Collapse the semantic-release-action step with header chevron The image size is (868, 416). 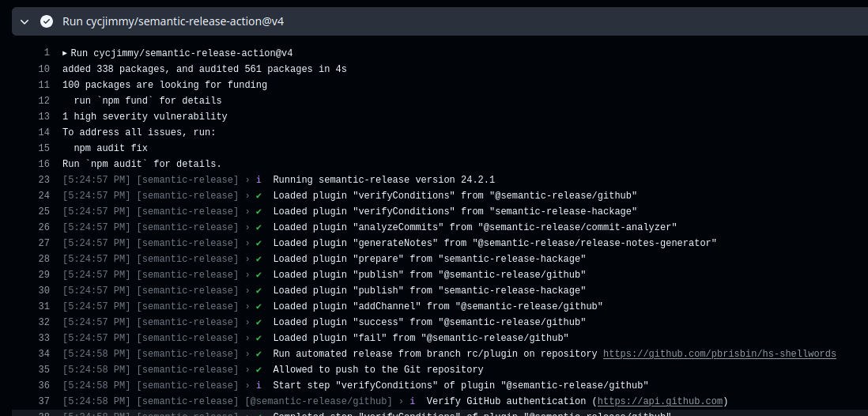click(25, 21)
